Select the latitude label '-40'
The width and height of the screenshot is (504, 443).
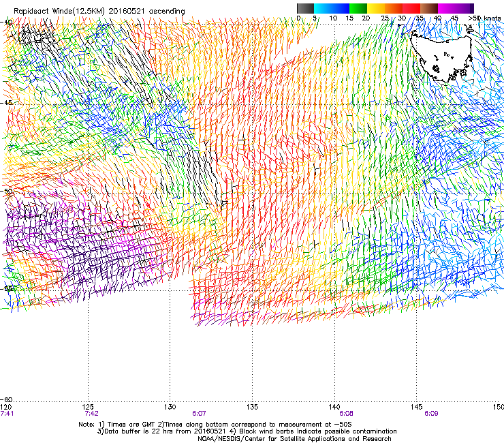coord(7,22)
